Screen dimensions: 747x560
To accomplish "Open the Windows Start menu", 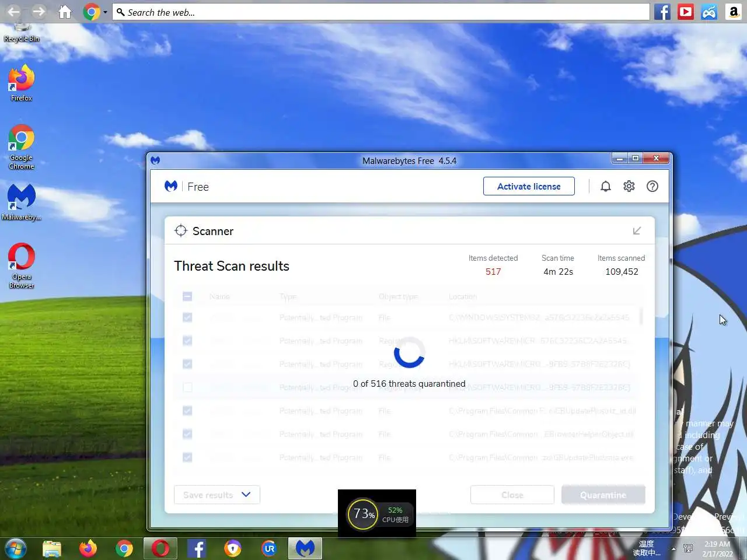I will tap(15, 548).
